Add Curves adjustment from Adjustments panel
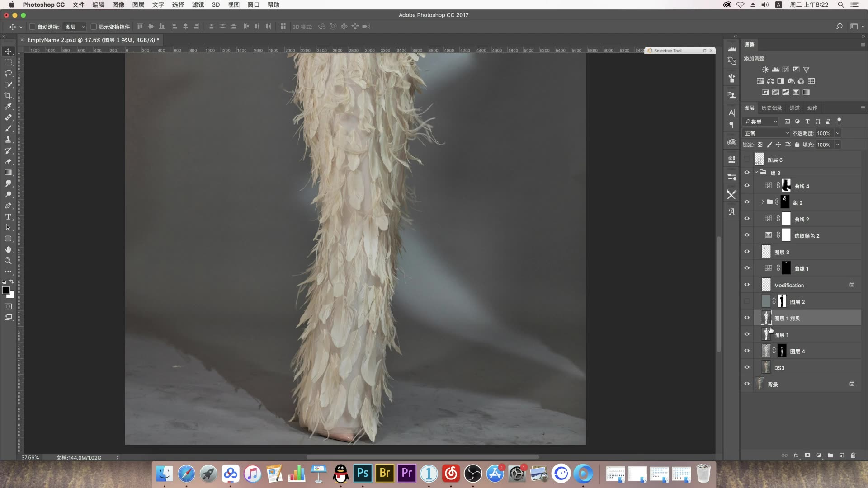Screen dimensions: 868x488 pyautogui.click(x=786, y=70)
